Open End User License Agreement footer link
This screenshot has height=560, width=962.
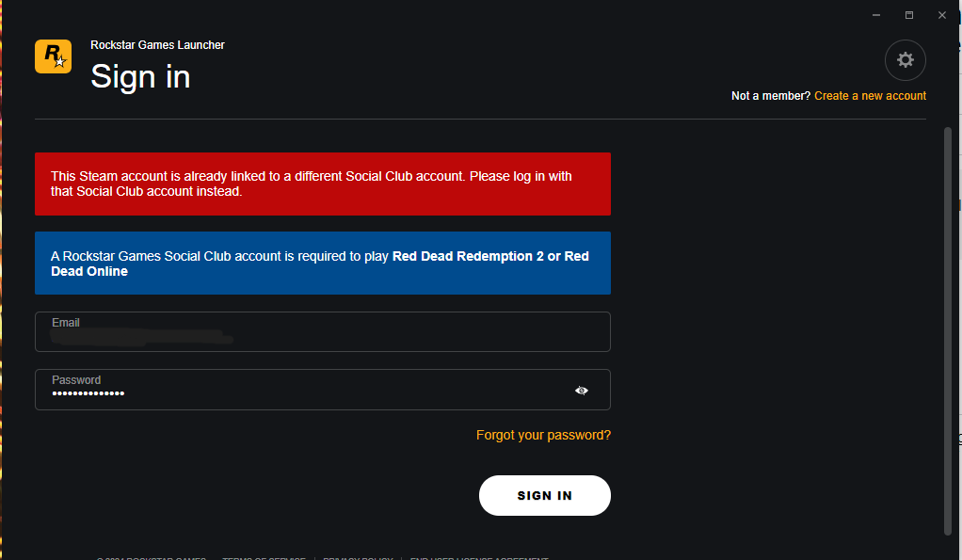tap(479, 558)
